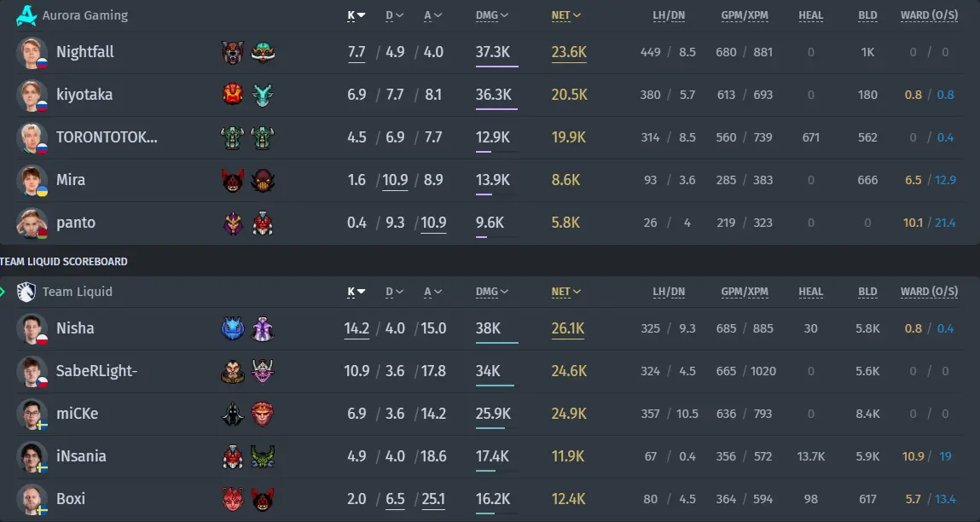The width and height of the screenshot is (980, 522).
Task: Click Mira's player avatar
Action: click(x=32, y=181)
